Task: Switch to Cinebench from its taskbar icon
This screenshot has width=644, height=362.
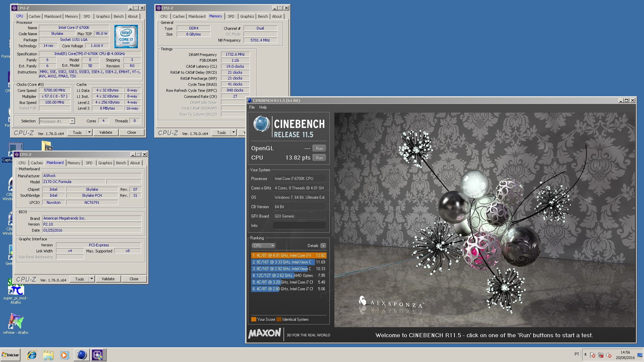Action: click(82, 355)
